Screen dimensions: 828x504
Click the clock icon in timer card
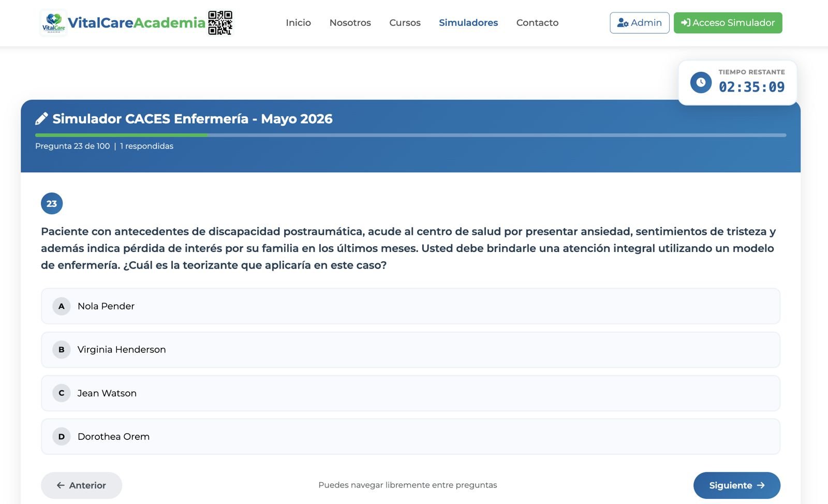point(701,82)
